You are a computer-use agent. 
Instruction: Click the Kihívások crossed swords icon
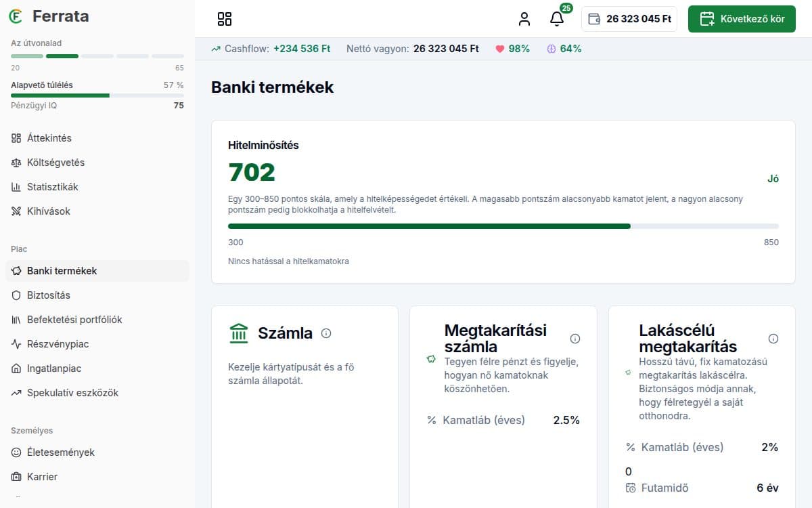[x=16, y=211]
